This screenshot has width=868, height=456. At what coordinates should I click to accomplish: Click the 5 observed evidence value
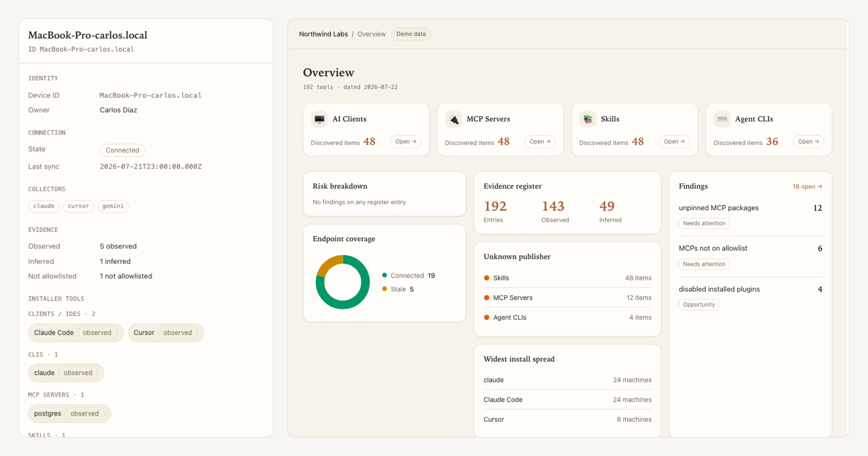118,246
